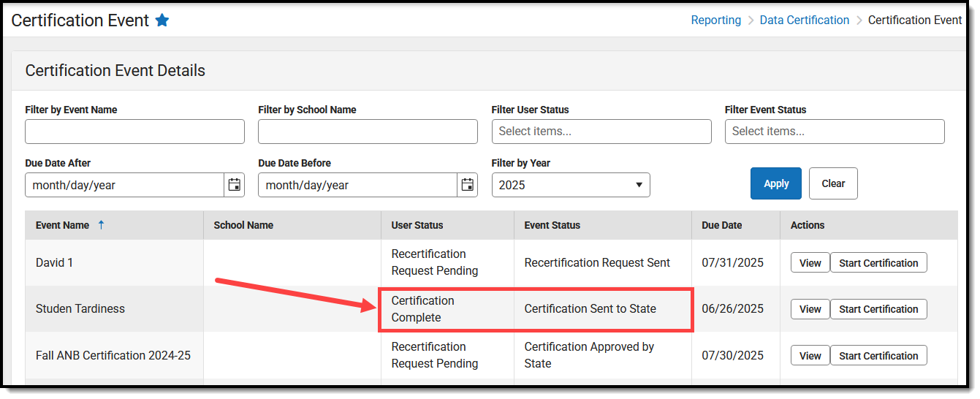
Task: Navigate to Data Certification breadcrumb
Action: click(804, 20)
